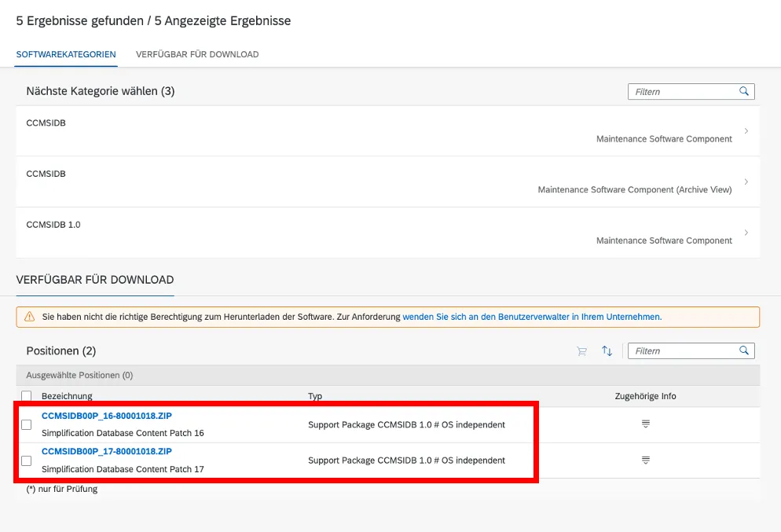Open the CCMSIDB00P_17-80001018.ZIP download link
This screenshot has height=532, width=781.
coord(106,452)
